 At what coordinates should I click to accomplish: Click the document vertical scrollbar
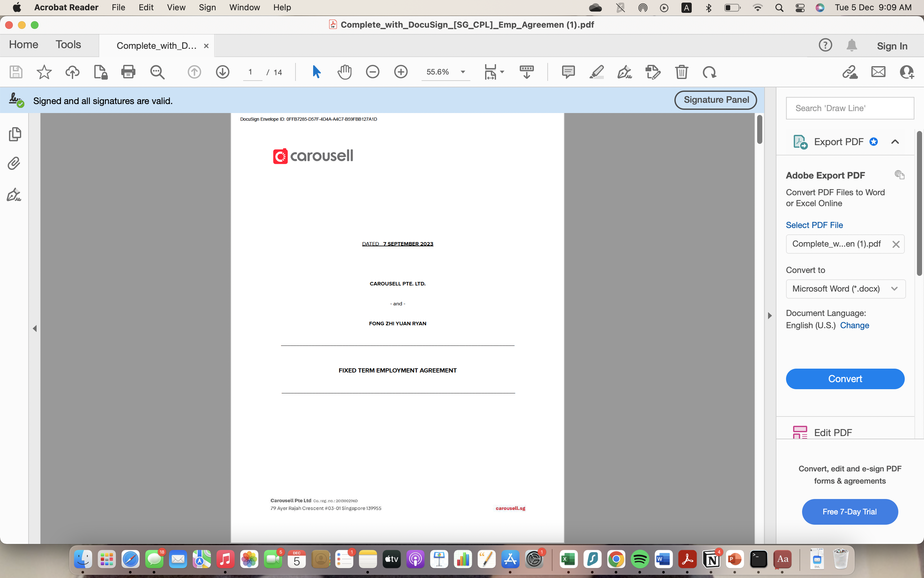(759, 130)
